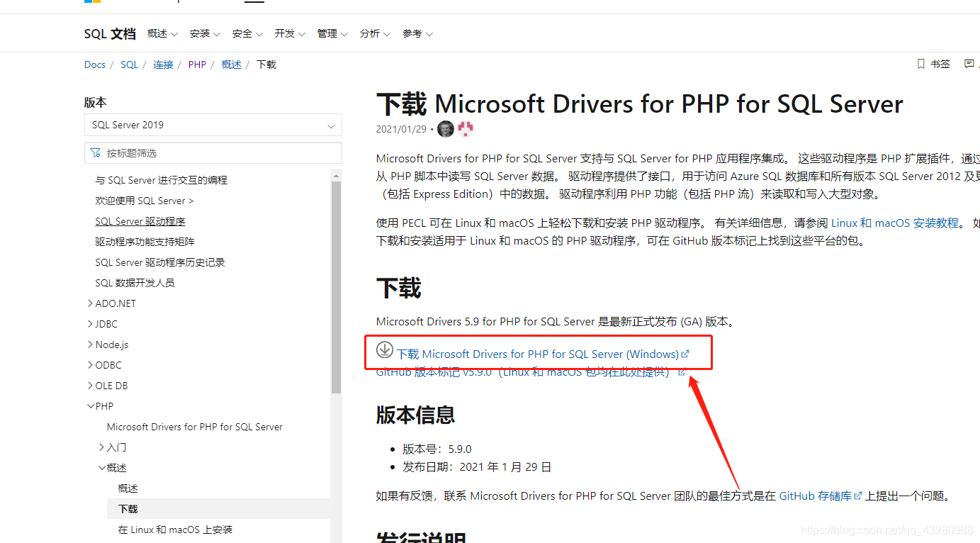Open the 分析 top menu
This screenshot has width=980, height=543.
(375, 33)
